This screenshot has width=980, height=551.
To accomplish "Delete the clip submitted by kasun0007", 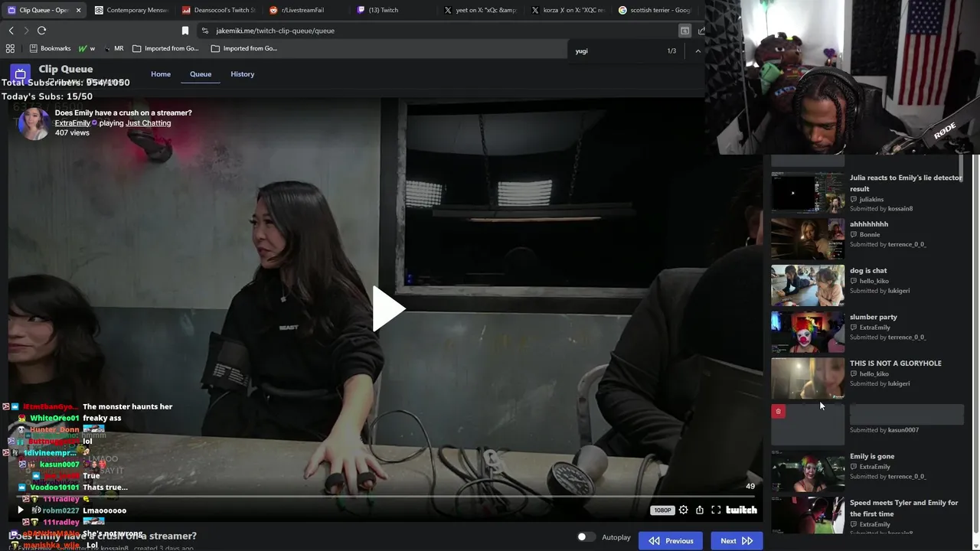I will [778, 412].
